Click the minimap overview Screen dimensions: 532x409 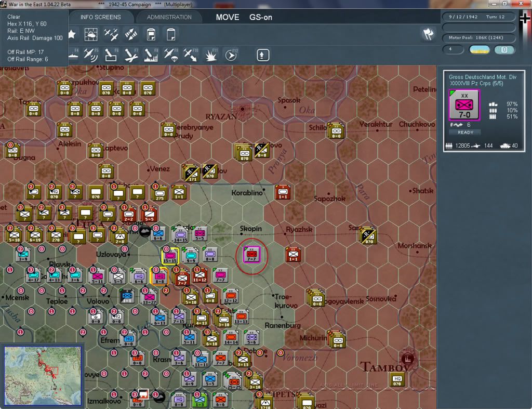43,375
